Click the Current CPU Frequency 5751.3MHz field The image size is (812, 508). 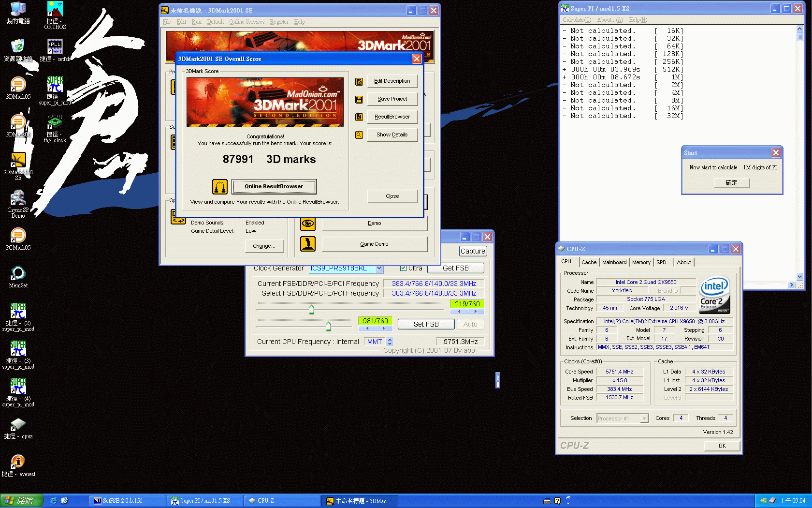pos(460,342)
